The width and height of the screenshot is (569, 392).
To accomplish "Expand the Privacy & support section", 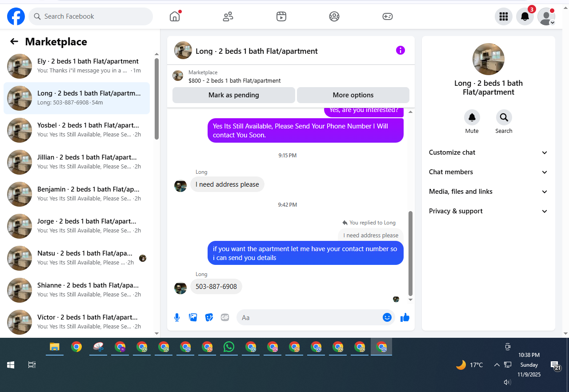I will pos(489,211).
